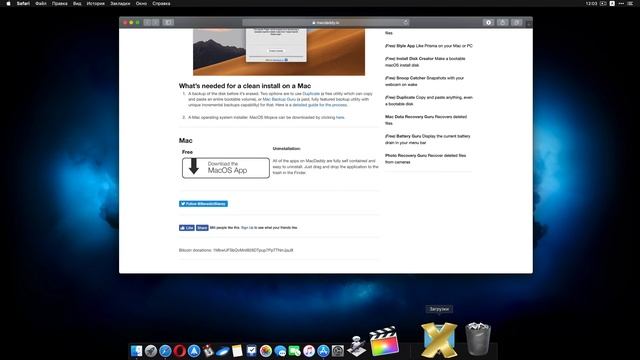Viewport: 640px width, 360px height.
Task: Launch Launchpad from the Dock
Action: coord(151,351)
